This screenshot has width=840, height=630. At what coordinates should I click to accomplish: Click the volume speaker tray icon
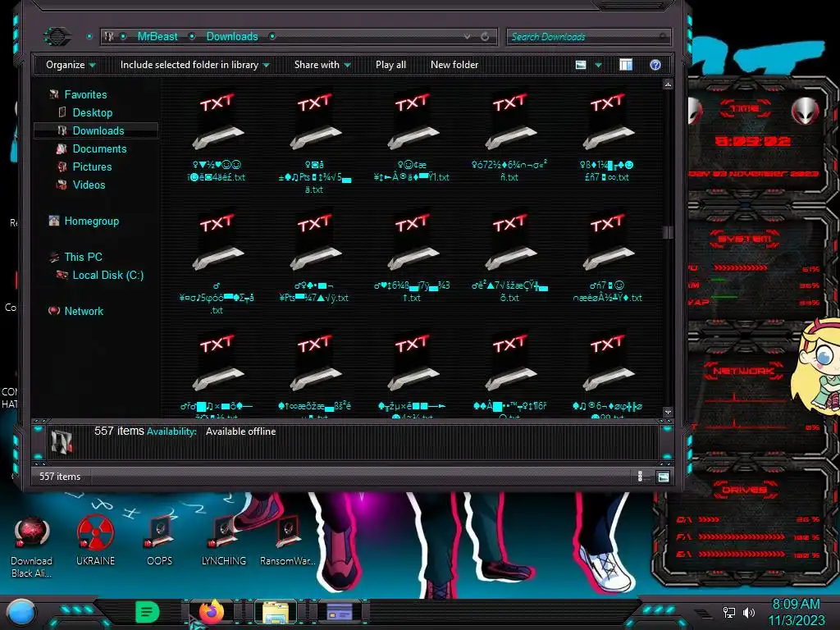click(748, 612)
